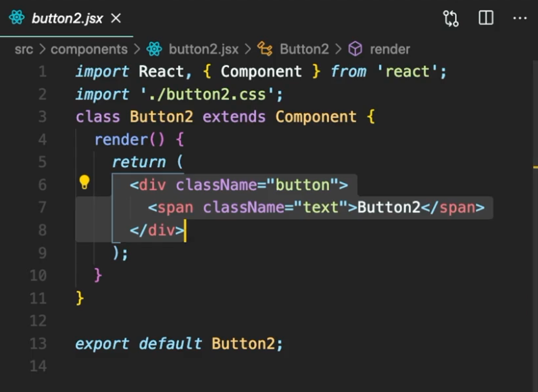This screenshot has width=538, height=392.
Task: Click the closing </div> tag on line 8
Action: click(x=157, y=230)
